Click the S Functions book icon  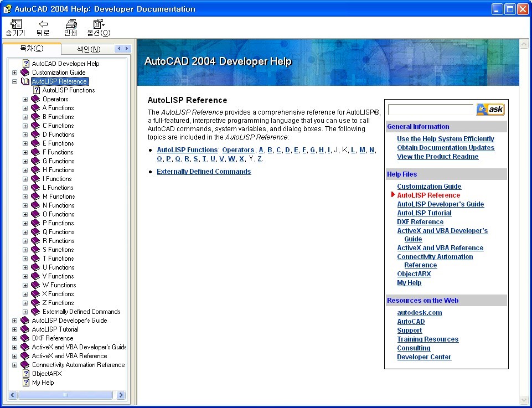coord(35,250)
